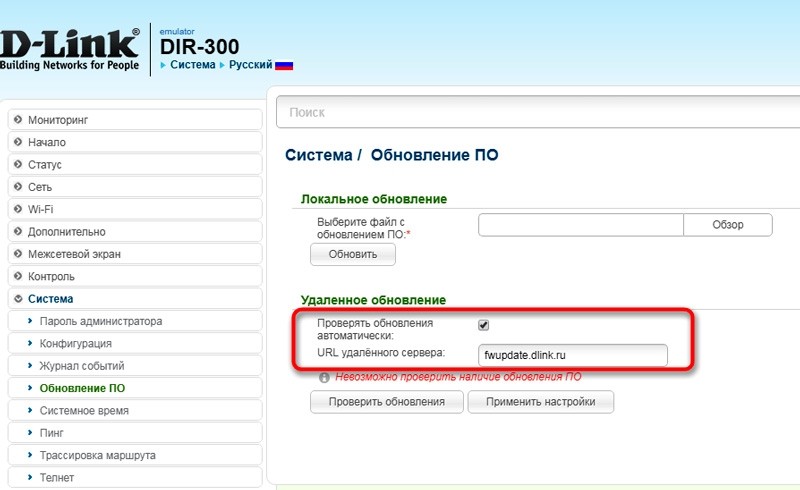Select Обновление ПО submenu item
The width and height of the screenshot is (800, 490).
[135, 388]
